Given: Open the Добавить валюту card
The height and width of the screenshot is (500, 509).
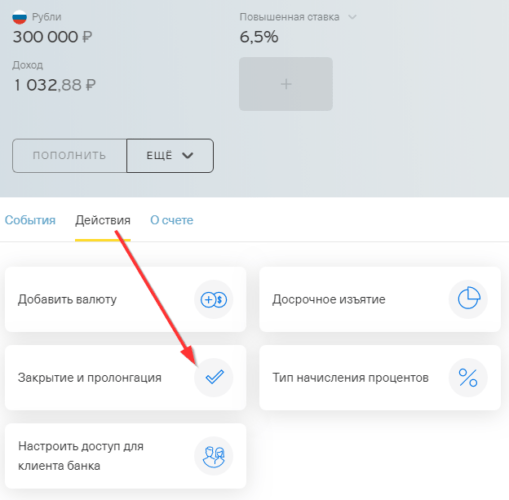Looking at the screenshot, I should [x=125, y=299].
